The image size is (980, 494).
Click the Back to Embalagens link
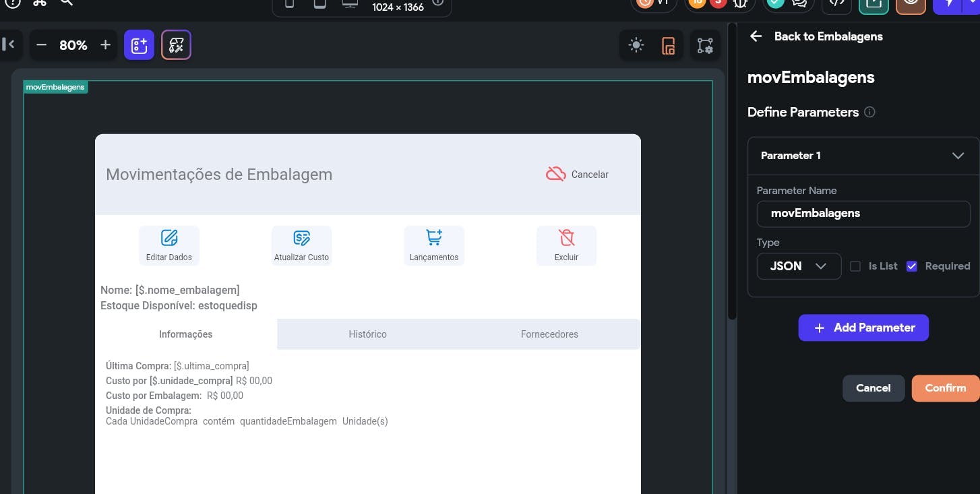(x=828, y=36)
